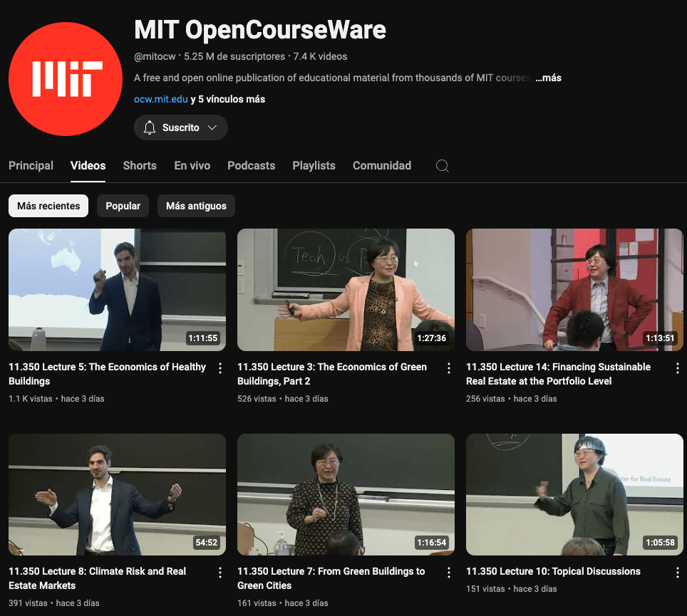
Task: Play the 1:11:55 video thumbnail
Action: click(x=117, y=289)
